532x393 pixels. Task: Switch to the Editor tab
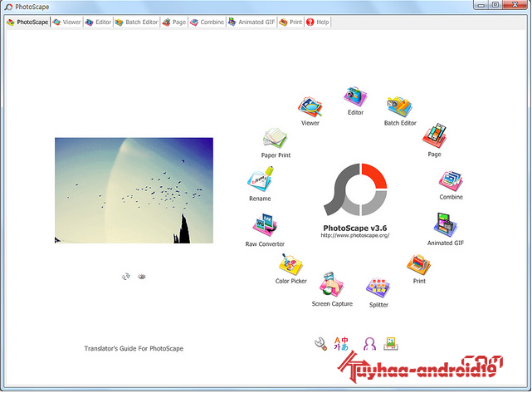(x=99, y=22)
